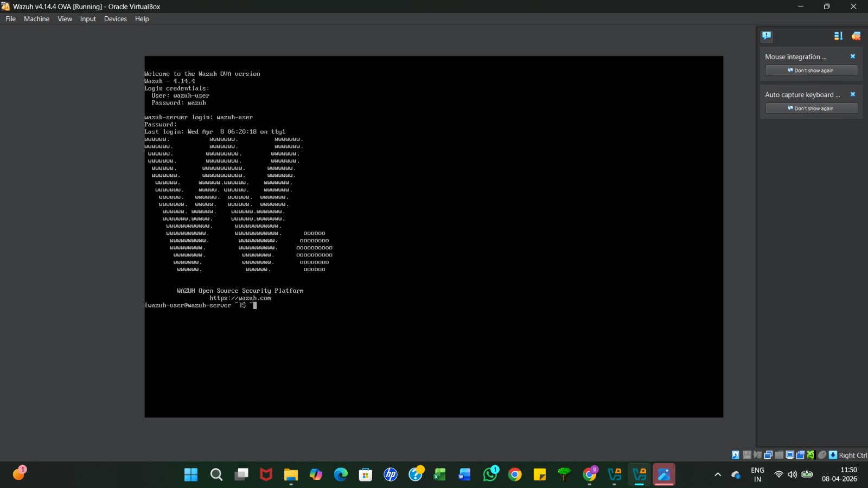Click the hard disk activity status icon
868x488 pixels.
click(x=736, y=455)
